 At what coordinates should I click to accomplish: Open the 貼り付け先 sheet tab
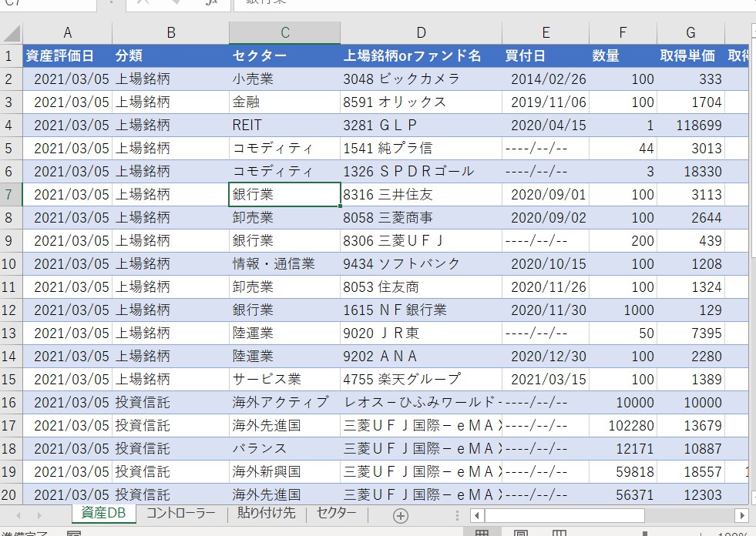[266, 513]
